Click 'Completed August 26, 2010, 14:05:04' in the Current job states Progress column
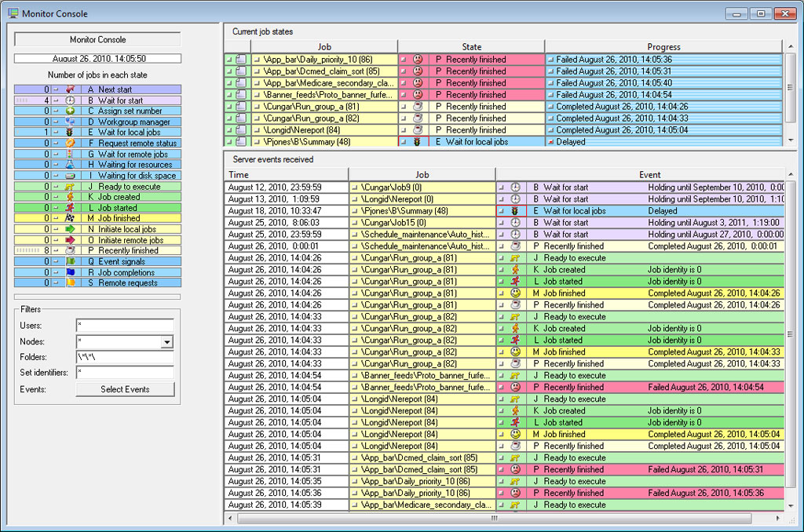Screen dimensions: 804x532 [x=622, y=130]
